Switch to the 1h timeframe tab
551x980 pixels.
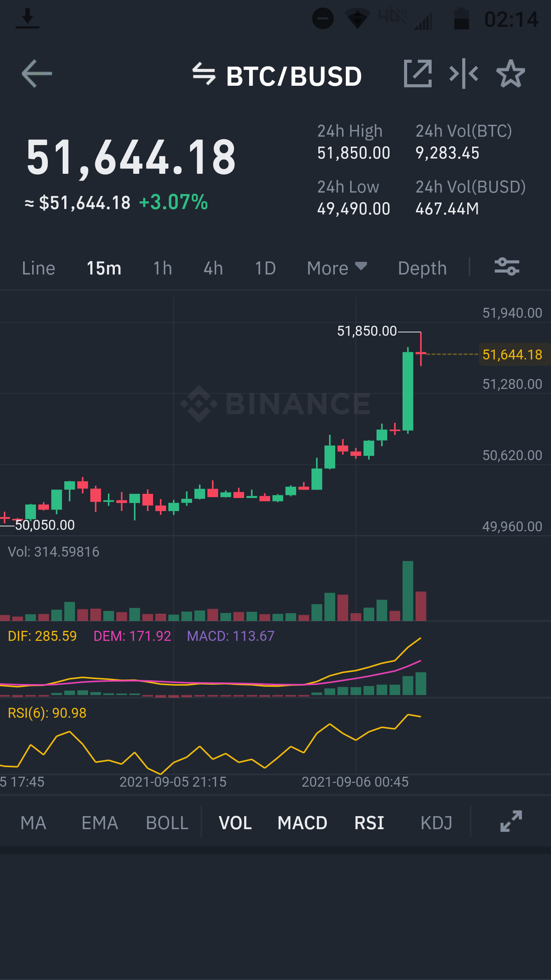click(x=163, y=268)
